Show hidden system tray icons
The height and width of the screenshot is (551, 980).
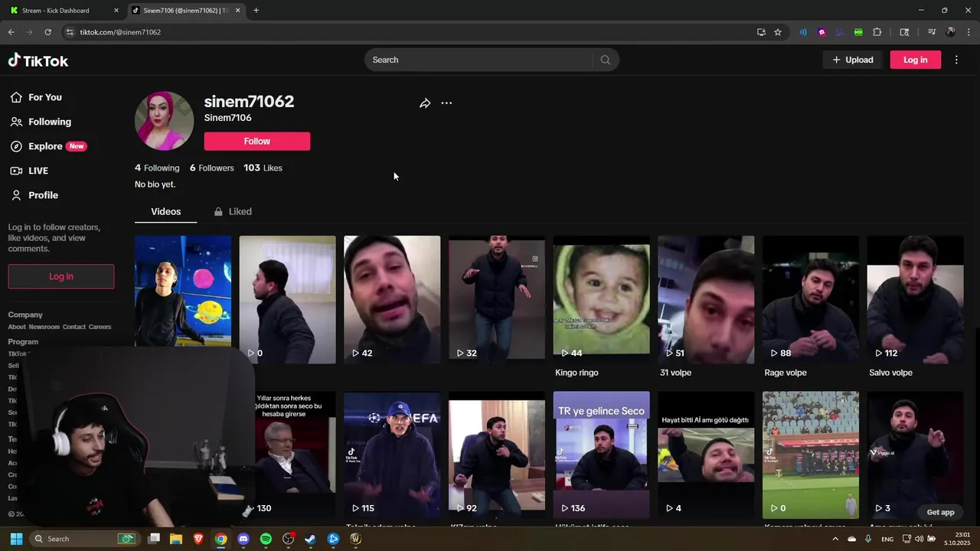pos(835,539)
